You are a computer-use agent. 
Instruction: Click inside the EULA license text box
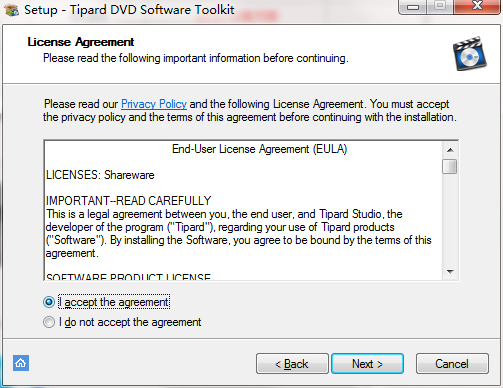(244, 210)
